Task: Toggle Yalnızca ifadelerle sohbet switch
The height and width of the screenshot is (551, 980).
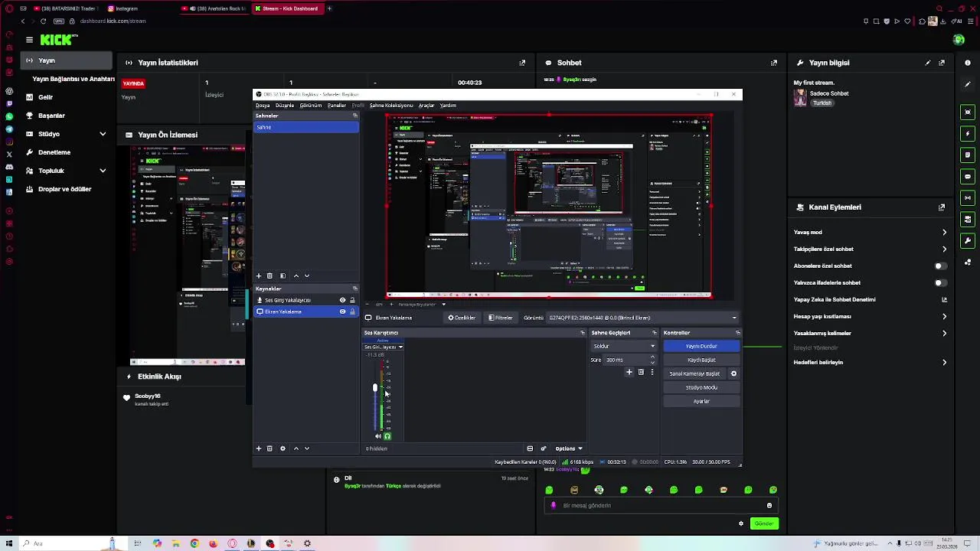Action: 940,282
